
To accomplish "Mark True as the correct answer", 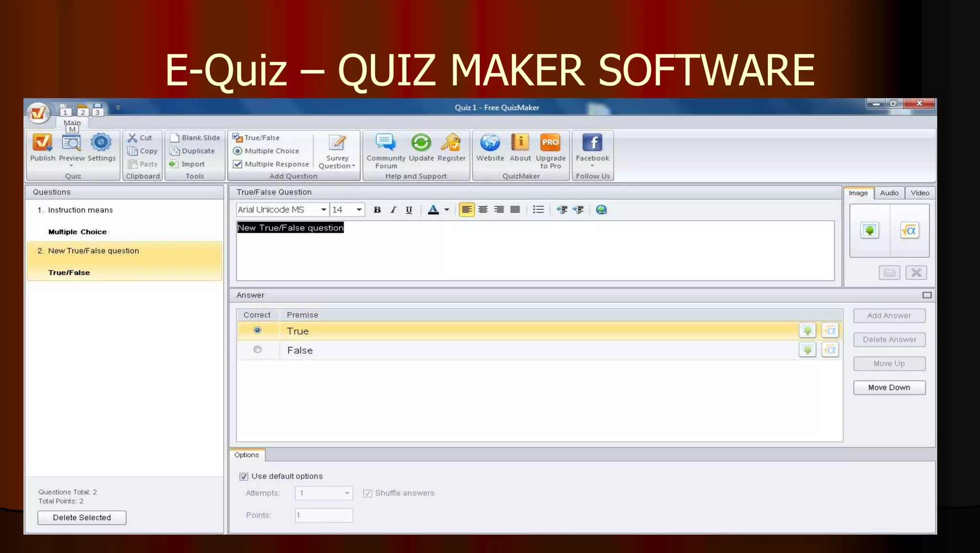I will point(257,330).
